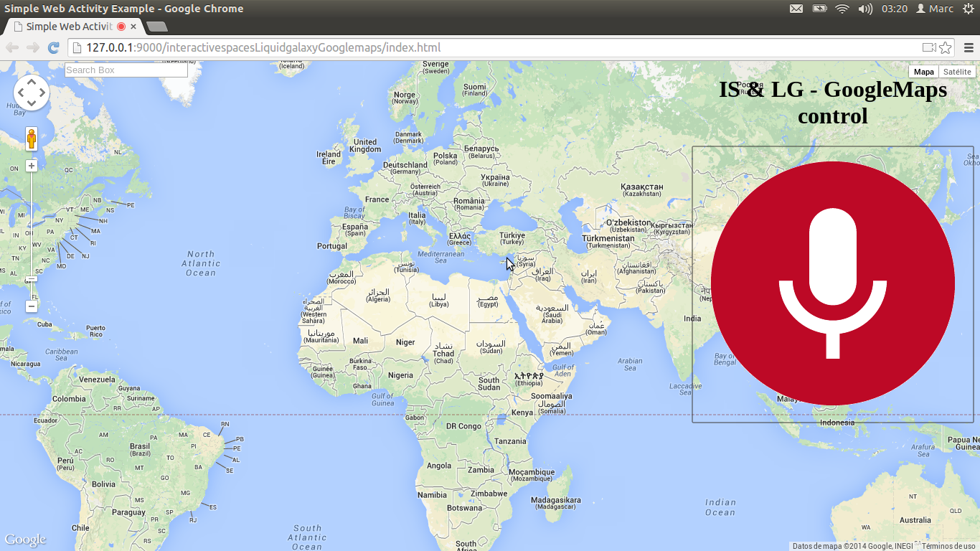Open the volume indicator
Viewport: 980px width, 551px height.
865,9
